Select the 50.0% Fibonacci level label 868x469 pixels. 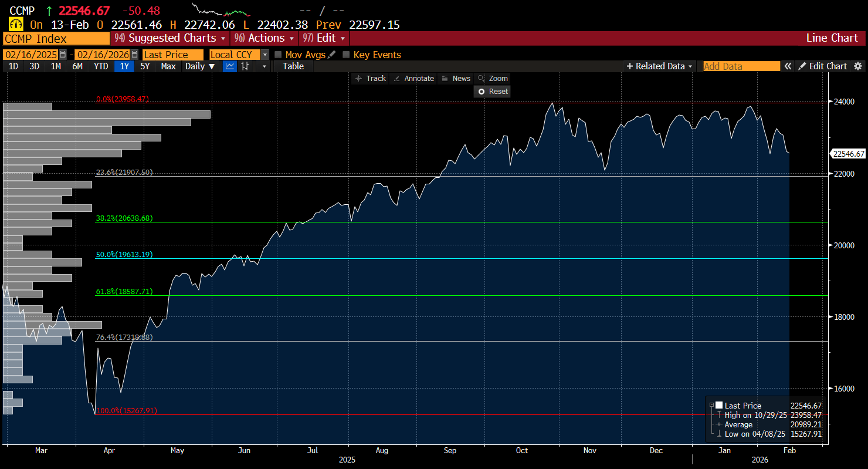click(124, 255)
